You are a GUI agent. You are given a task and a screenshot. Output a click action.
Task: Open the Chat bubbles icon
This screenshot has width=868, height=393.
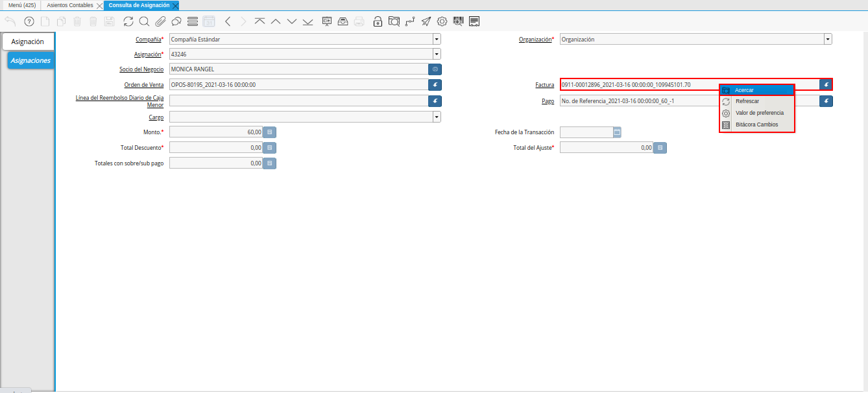[x=176, y=21]
